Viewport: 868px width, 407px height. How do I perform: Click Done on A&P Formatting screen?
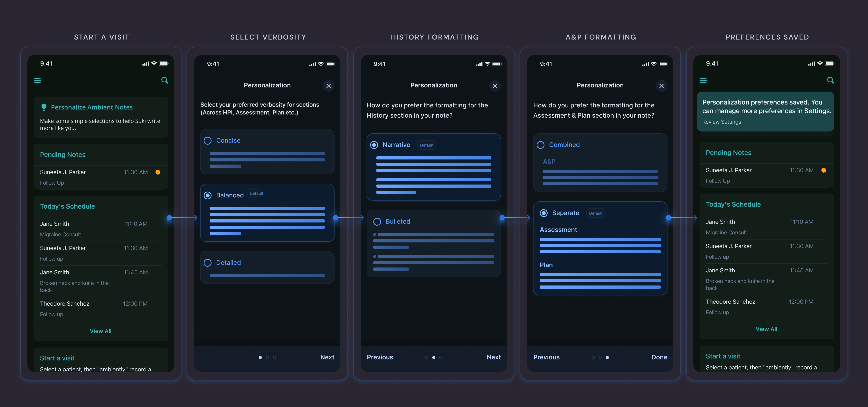click(x=659, y=357)
